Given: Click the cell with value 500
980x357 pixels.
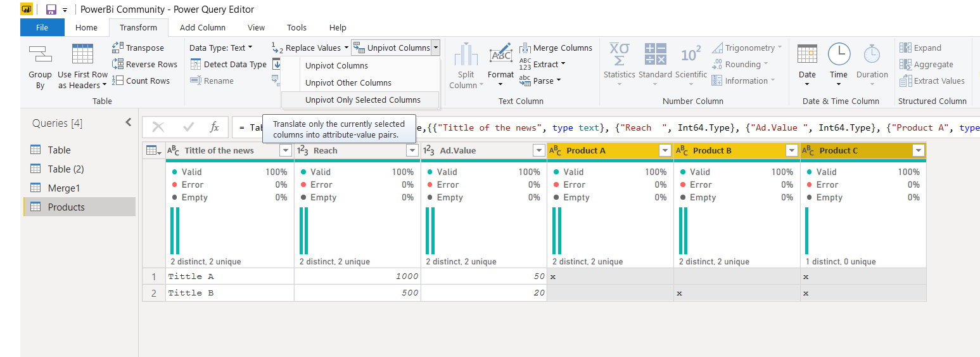Looking at the screenshot, I should click(x=357, y=293).
